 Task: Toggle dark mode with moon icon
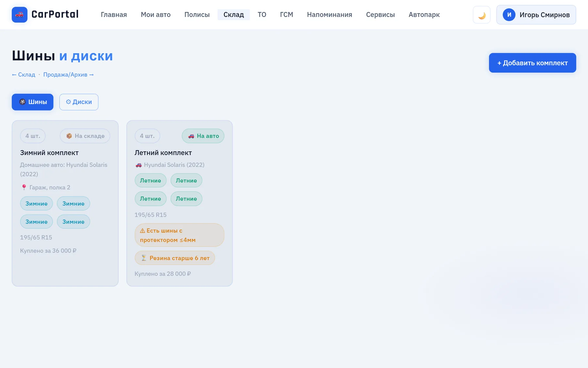point(482,15)
